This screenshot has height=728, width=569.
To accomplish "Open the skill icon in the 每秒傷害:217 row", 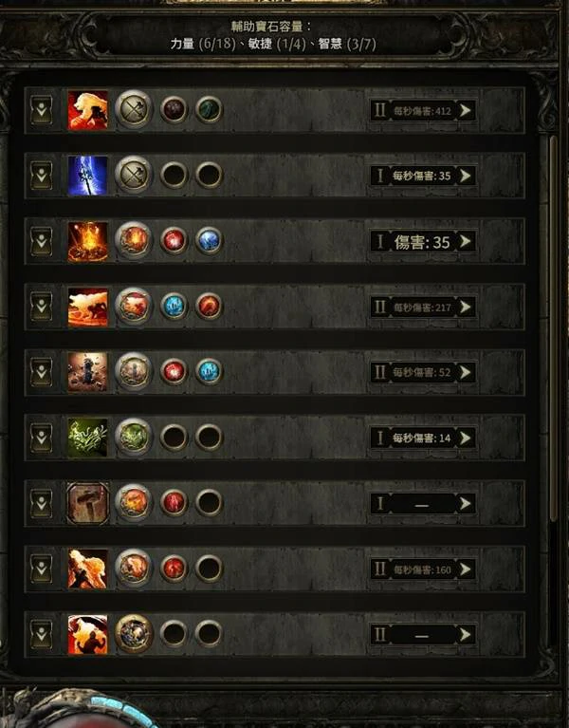I will 88,307.
